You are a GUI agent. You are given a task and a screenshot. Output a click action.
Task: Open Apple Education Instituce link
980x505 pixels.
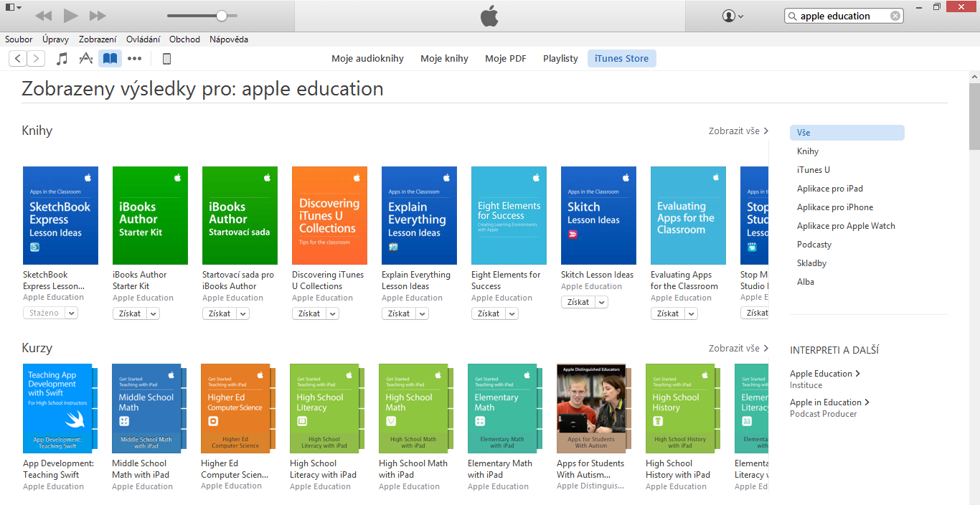(x=824, y=374)
